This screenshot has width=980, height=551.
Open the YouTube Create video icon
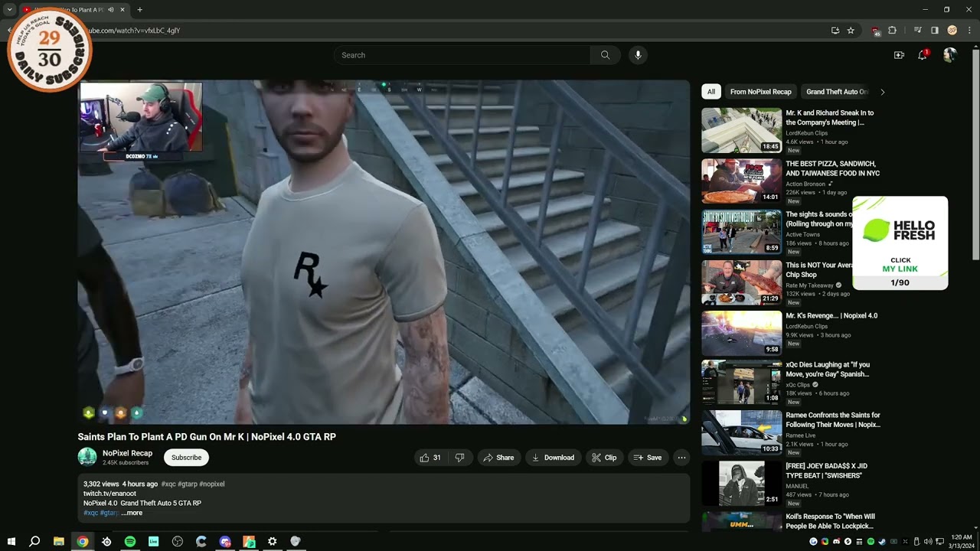pyautogui.click(x=899, y=55)
